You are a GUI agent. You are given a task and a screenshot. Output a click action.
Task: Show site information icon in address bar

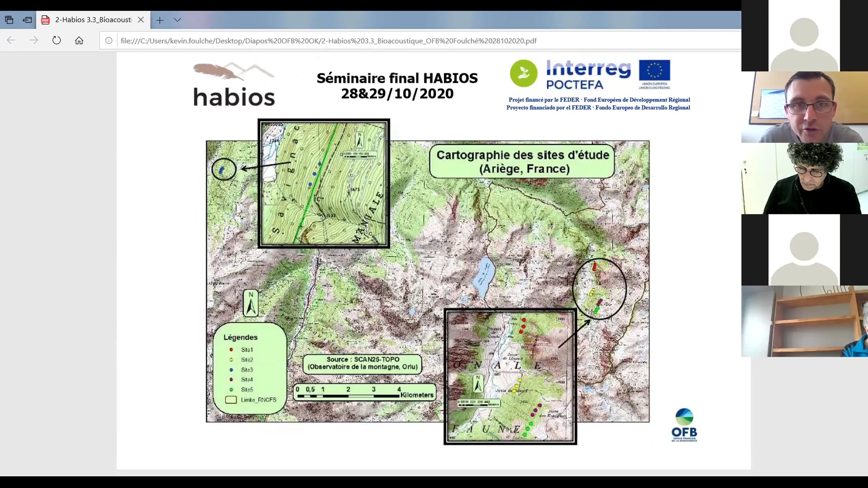pyautogui.click(x=109, y=40)
